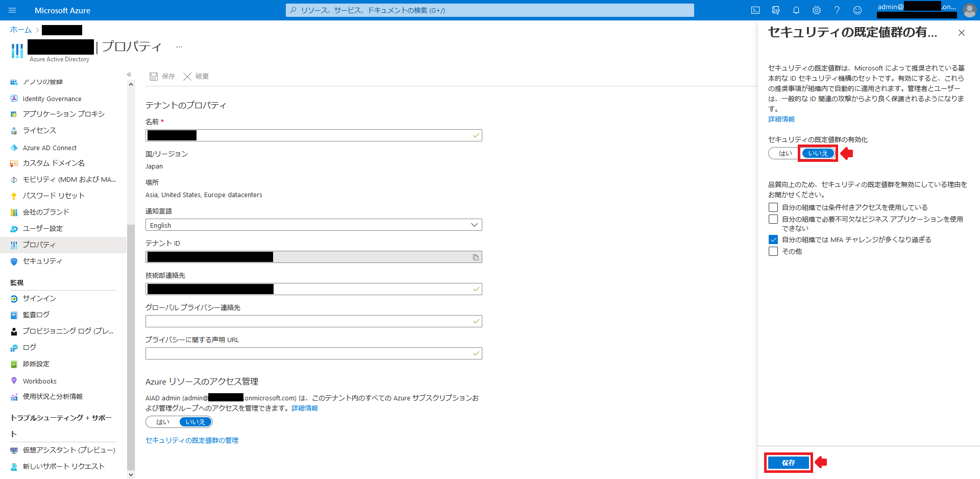Go to the ホーム breadcrumb
The image size is (980, 479).
pos(21,30)
